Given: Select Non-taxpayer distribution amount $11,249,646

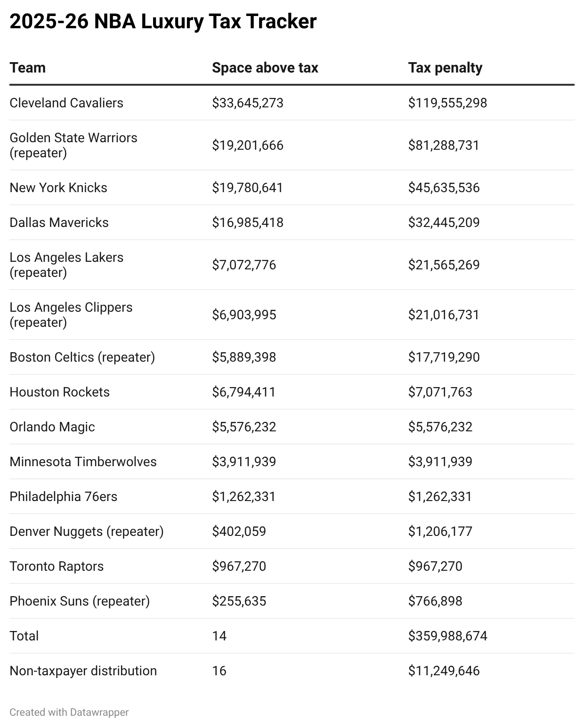Looking at the screenshot, I should [x=444, y=671].
